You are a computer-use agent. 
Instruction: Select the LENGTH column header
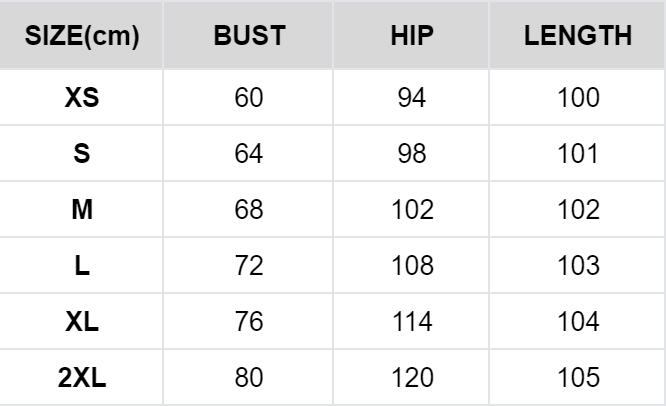[578, 37]
